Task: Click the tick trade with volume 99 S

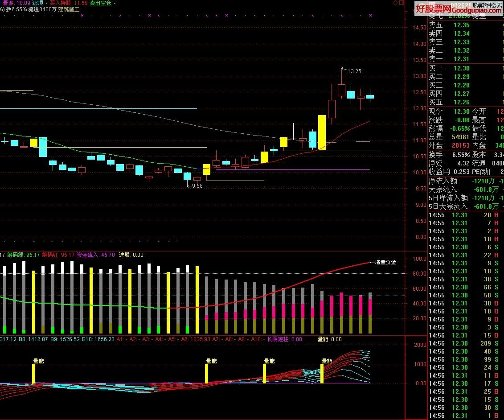Action: (464, 359)
